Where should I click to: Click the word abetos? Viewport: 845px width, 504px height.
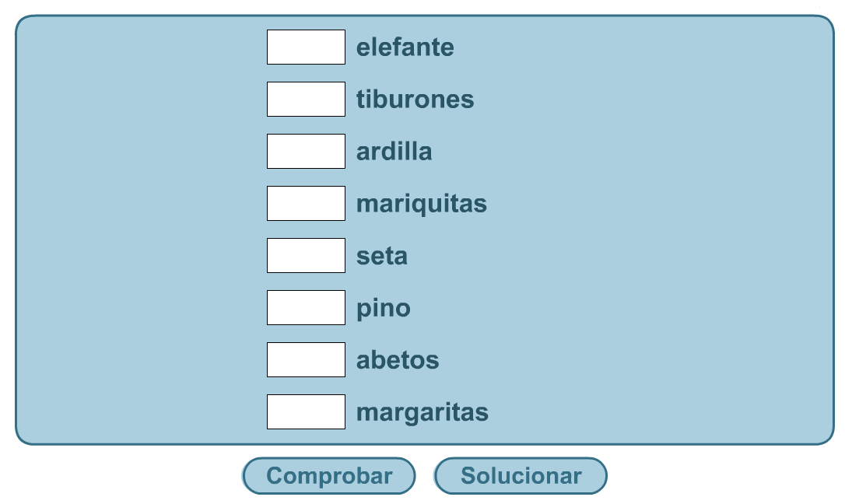(x=398, y=359)
